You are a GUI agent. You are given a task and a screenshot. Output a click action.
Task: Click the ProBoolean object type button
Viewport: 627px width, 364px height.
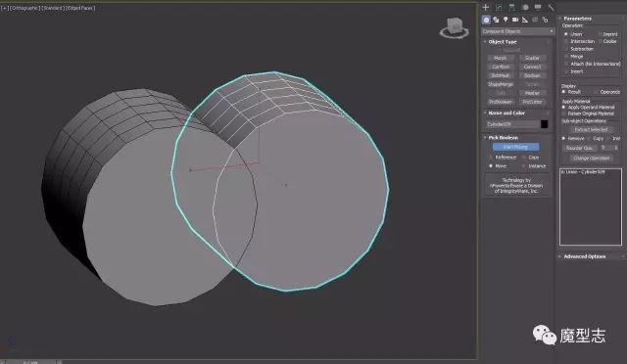[501, 102]
